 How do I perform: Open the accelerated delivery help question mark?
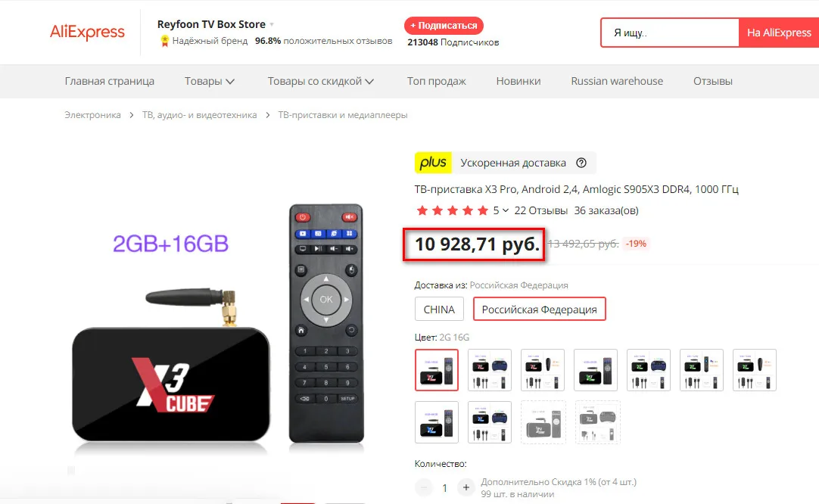click(x=581, y=163)
